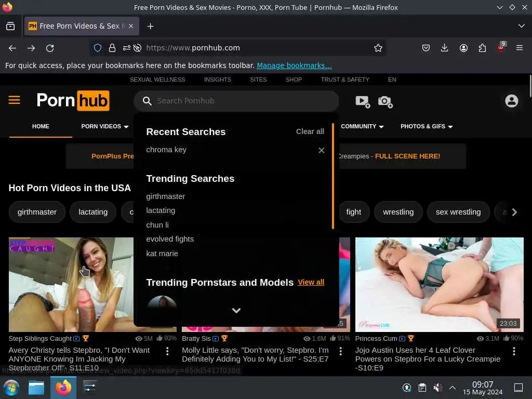Image resolution: width=532 pixels, height=399 pixels.
Task: Click the 'girthmaster' tag pill
Action: click(37, 212)
